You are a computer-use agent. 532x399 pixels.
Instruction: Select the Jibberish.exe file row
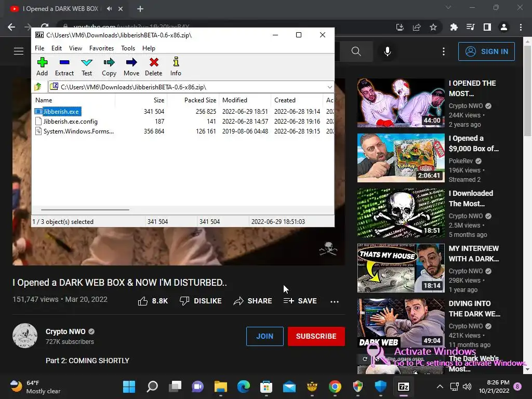point(183,111)
